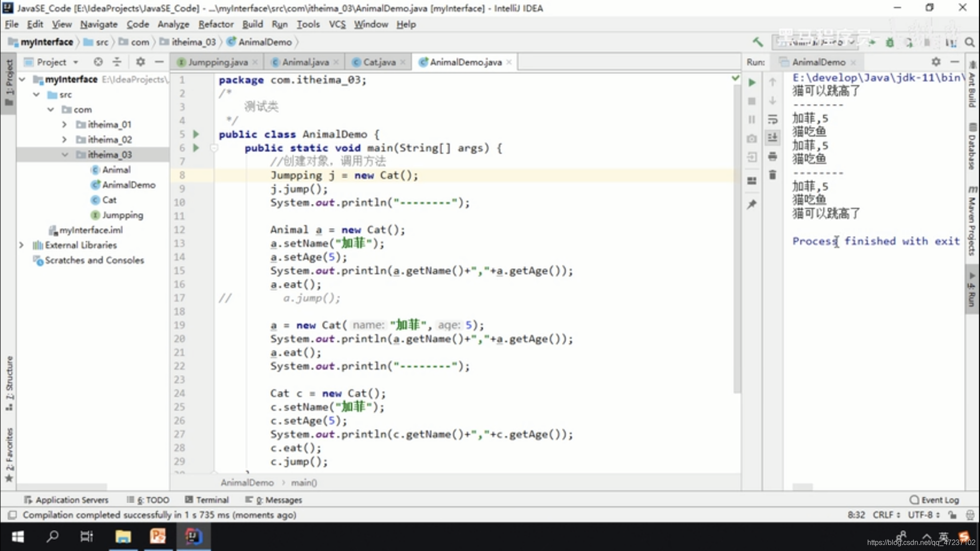Click the scroll from source target icon
The height and width of the screenshot is (551, 980).
[98, 62]
